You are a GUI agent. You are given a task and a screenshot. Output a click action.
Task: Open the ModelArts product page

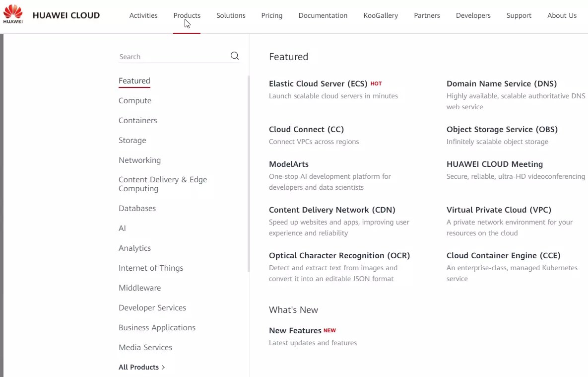(288, 163)
